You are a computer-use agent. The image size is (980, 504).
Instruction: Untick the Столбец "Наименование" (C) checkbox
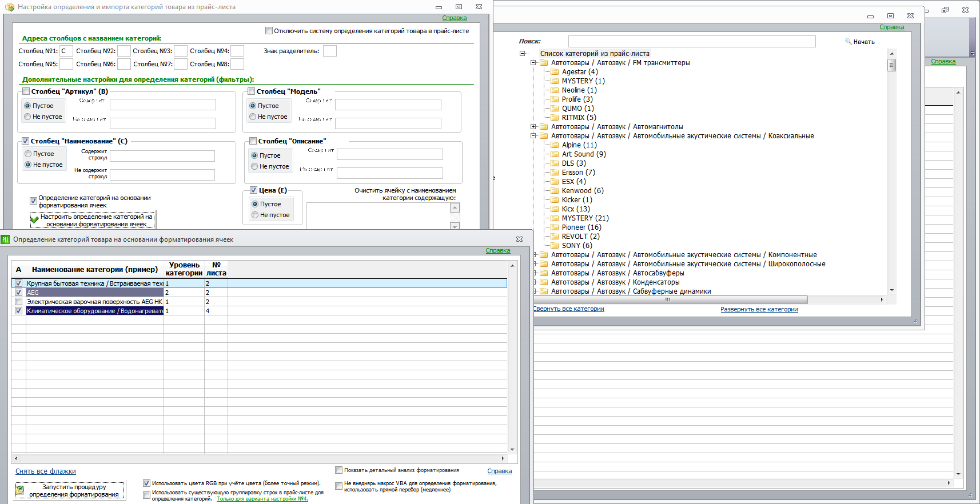[x=26, y=141]
